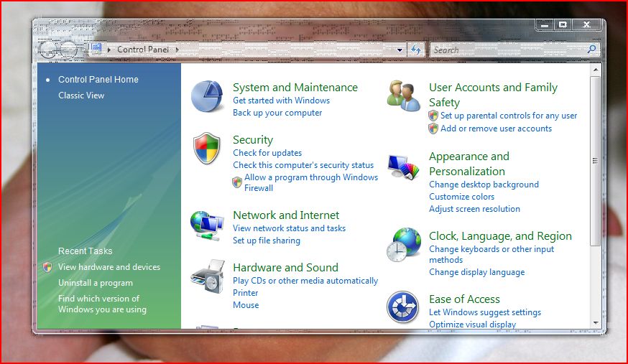Image resolution: width=628 pixels, height=364 pixels.
Task: Expand the arrow before Control Panel breadcrumb
Action: click(x=109, y=50)
